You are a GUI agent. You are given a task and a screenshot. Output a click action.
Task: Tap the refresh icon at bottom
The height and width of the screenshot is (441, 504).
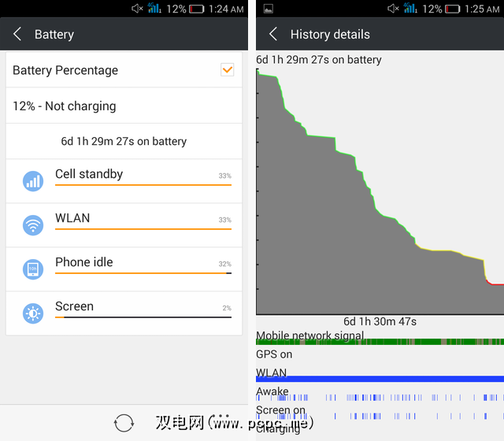tap(124, 423)
